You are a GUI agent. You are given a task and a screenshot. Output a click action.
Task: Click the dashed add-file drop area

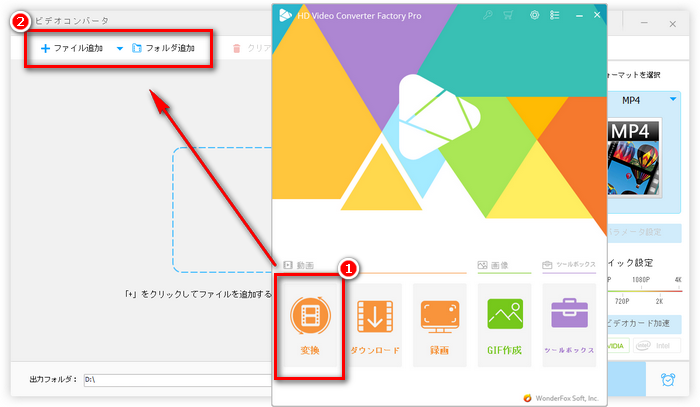tap(222, 210)
